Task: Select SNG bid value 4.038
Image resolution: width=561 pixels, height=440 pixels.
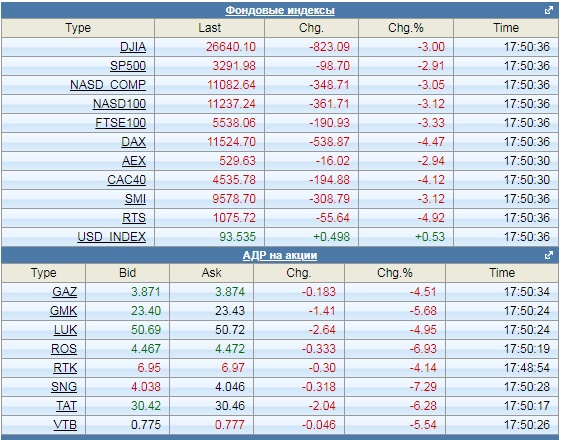Action: coord(146,386)
